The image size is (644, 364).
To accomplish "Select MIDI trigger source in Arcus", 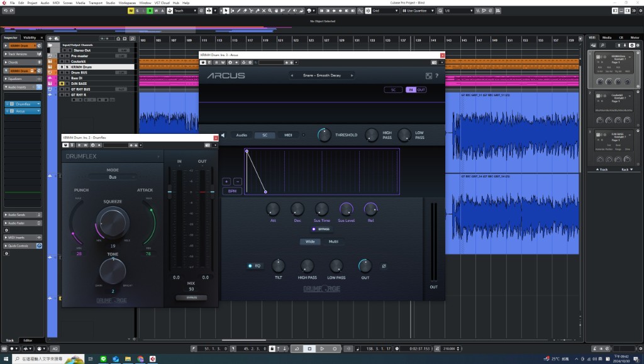I will point(288,135).
